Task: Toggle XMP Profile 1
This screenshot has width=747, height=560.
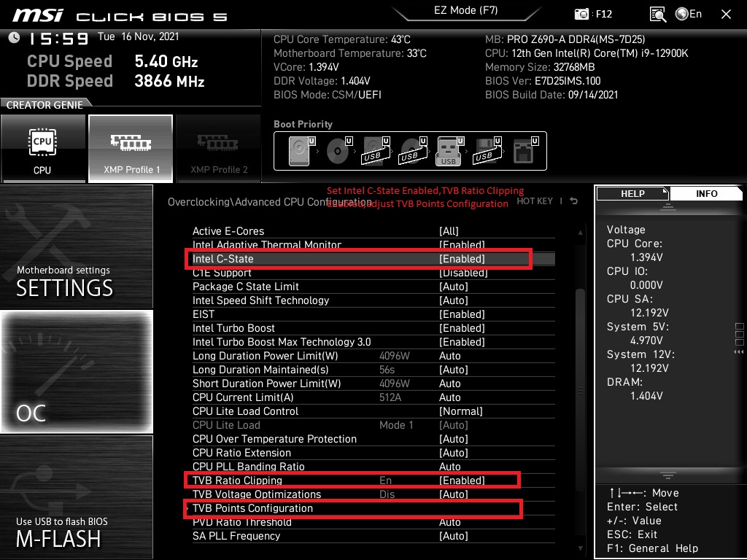Action: pyautogui.click(x=131, y=148)
